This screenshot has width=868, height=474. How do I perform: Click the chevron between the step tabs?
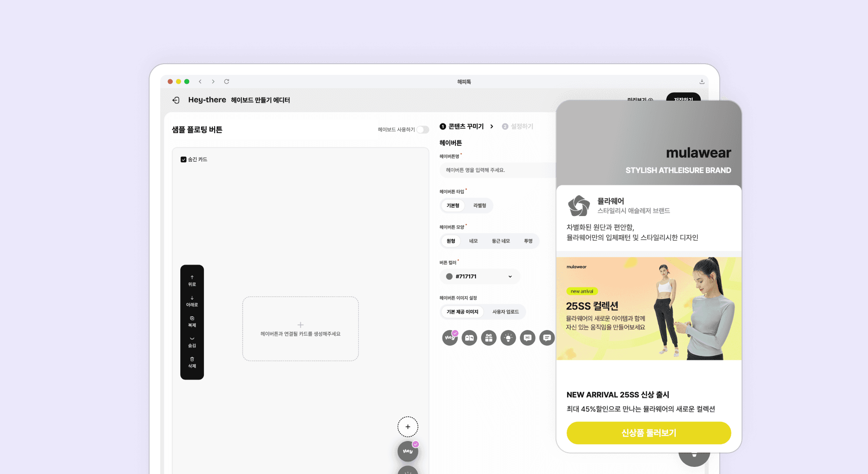point(491,127)
